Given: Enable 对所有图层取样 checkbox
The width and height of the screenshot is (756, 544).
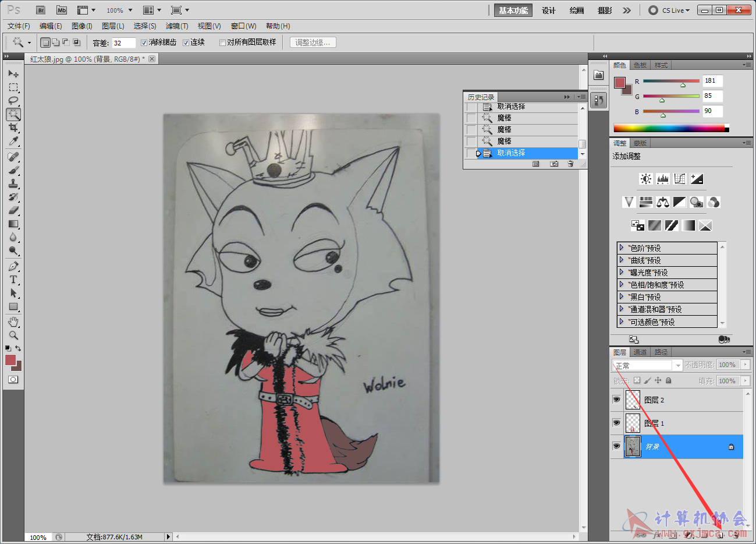Looking at the screenshot, I should pyautogui.click(x=222, y=43).
